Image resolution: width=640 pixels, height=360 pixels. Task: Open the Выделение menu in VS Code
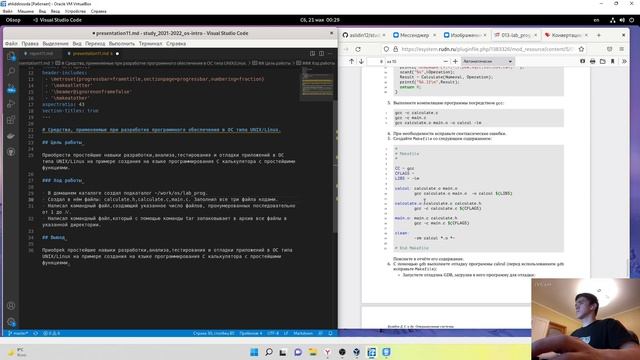pos(56,44)
